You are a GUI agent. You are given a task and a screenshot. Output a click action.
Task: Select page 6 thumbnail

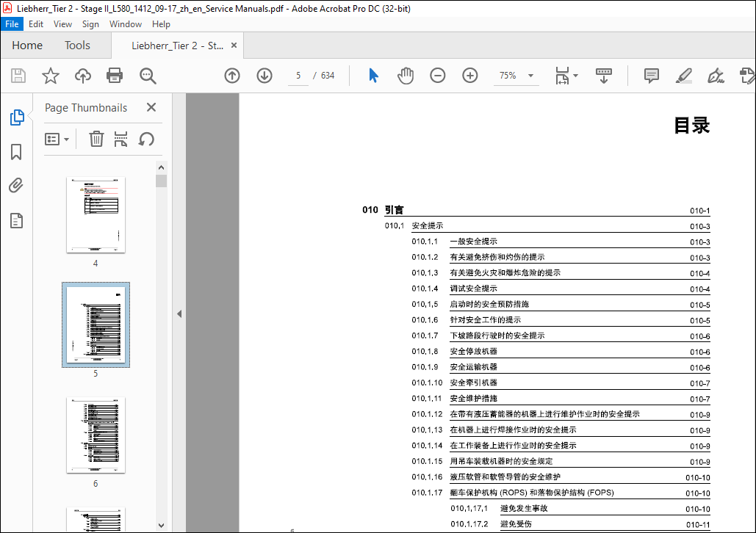[x=96, y=435]
